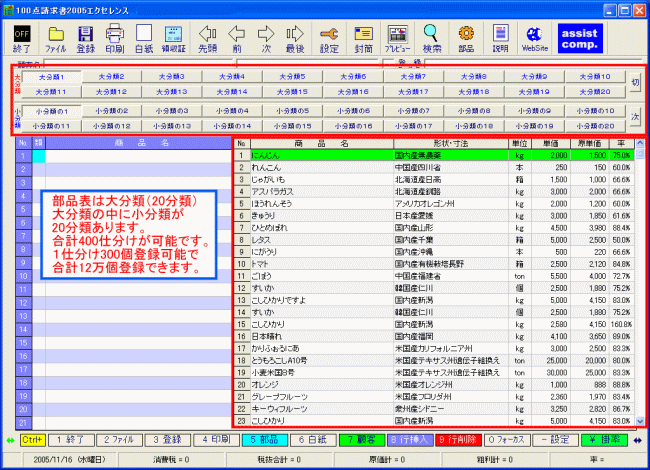Open 設定 wrench settings icon
650x470 pixels.
pyautogui.click(x=329, y=39)
